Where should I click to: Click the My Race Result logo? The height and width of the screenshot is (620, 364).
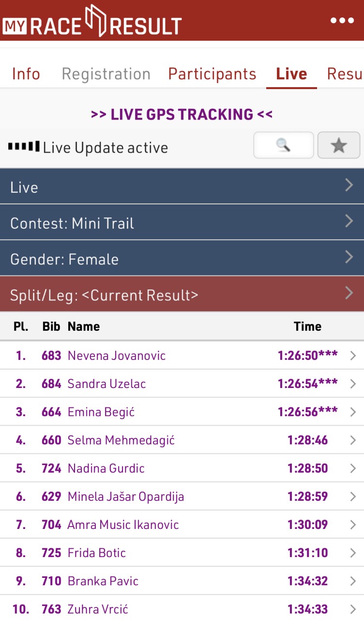pyautogui.click(x=92, y=21)
